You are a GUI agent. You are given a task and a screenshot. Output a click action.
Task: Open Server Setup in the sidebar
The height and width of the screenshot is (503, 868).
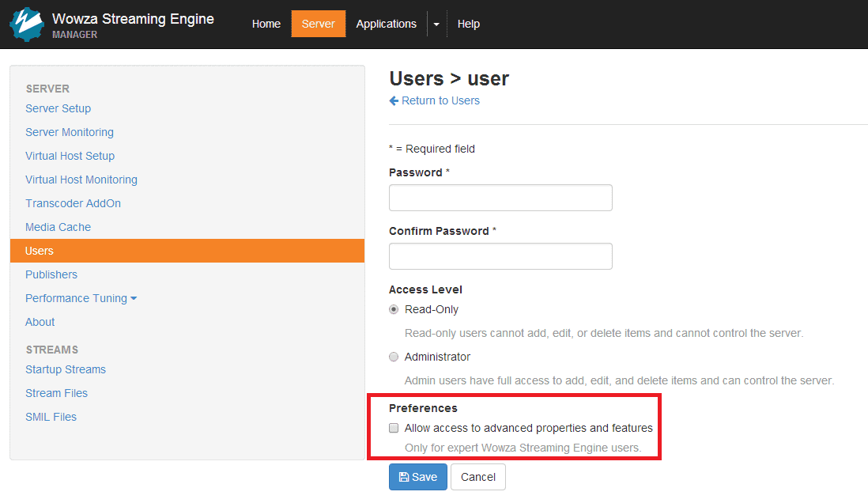point(58,108)
